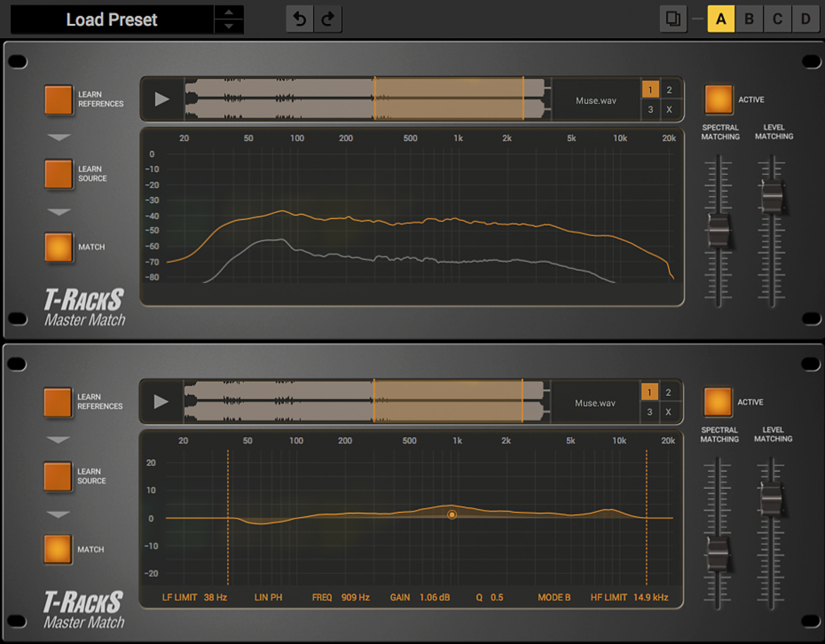Switch to preset slot A

click(721, 19)
